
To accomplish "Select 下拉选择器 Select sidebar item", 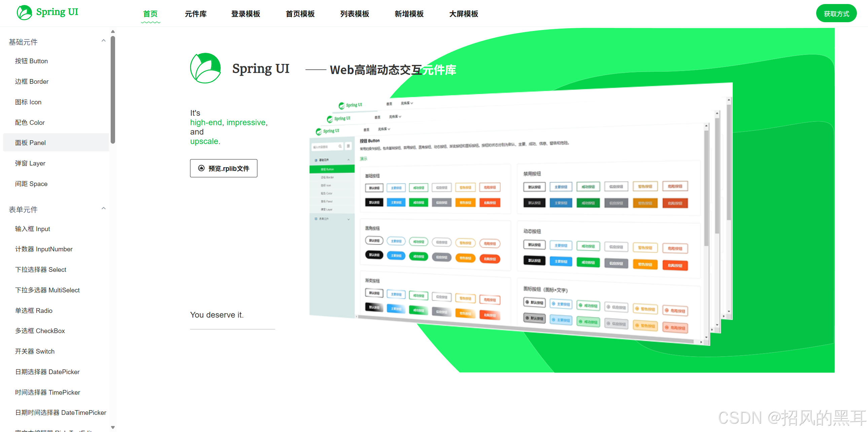I will pos(40,269).
